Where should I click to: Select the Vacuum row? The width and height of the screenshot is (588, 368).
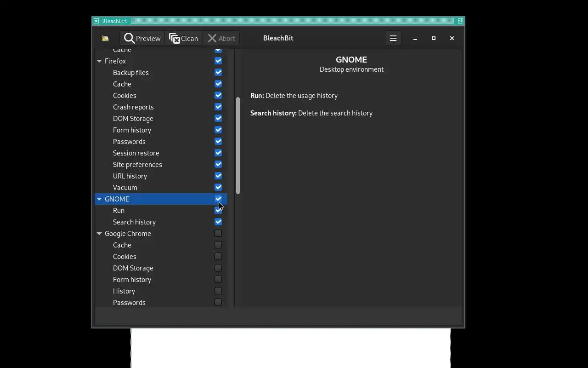point(161,187)
